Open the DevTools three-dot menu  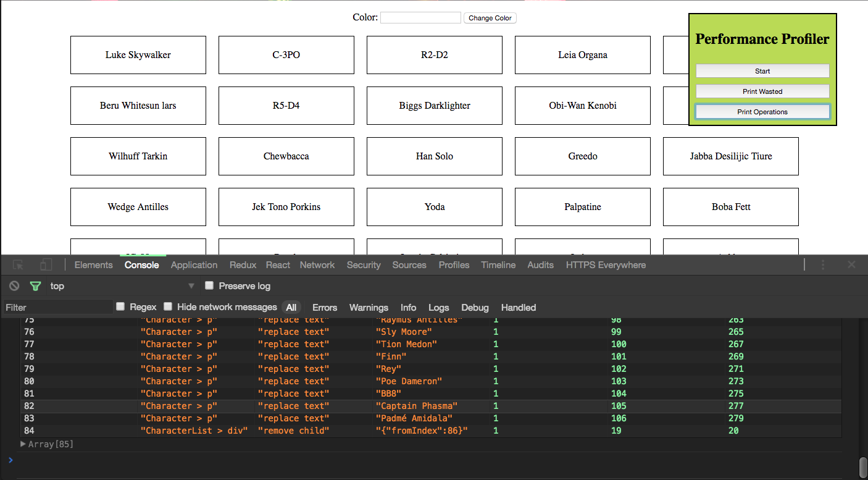click(x=823, y=265)
